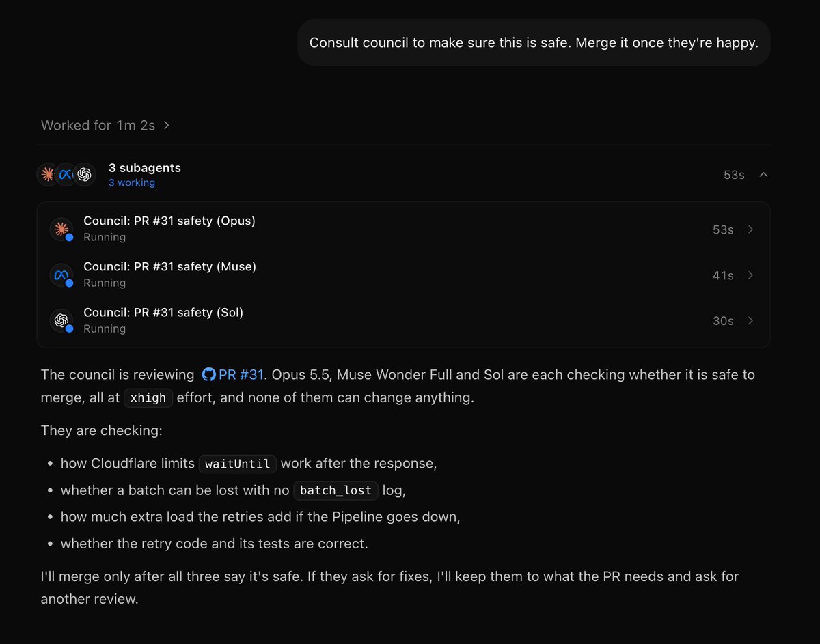Click the GitHub icon before PR #31
Screen dimensions: 820x644
[208, 375]
